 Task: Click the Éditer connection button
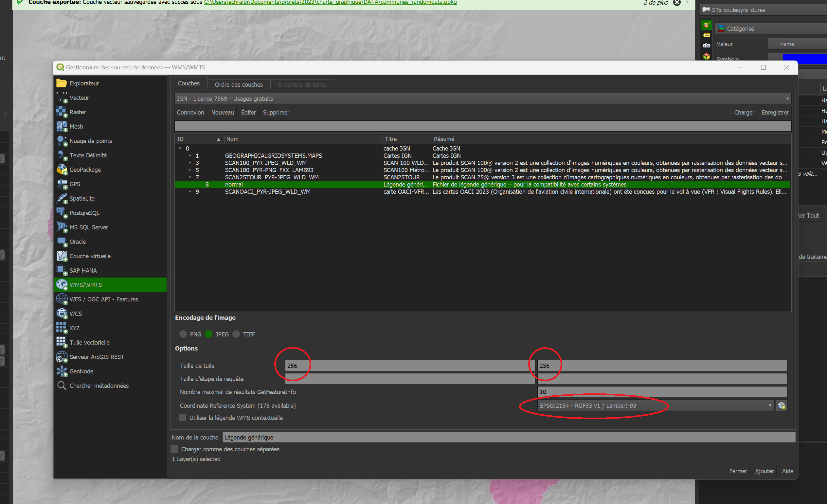coord(248,112)
